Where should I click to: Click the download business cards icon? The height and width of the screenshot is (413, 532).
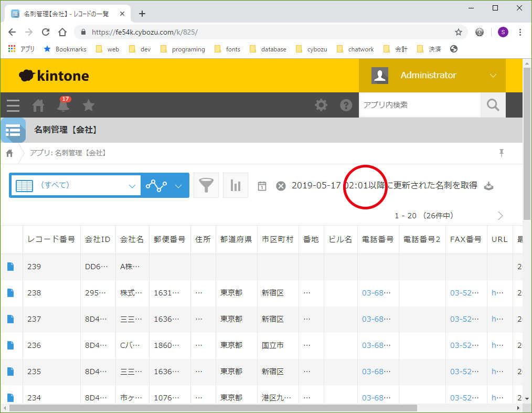tap(488, 186)
